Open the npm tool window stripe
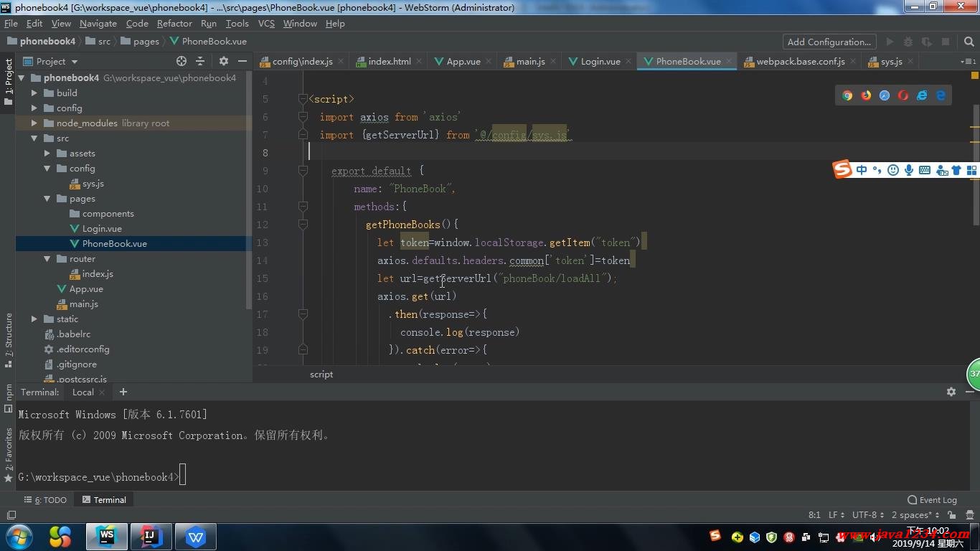 point(9,397)
